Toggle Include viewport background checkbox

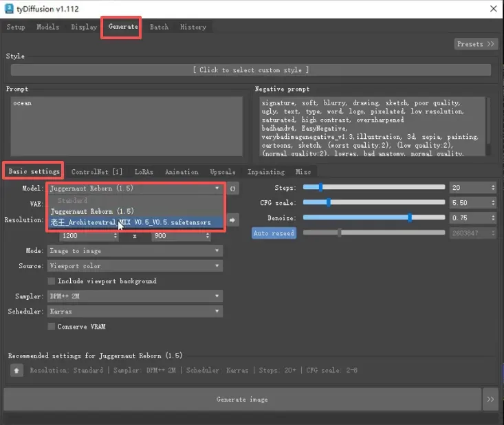click(x=52, y=281)
